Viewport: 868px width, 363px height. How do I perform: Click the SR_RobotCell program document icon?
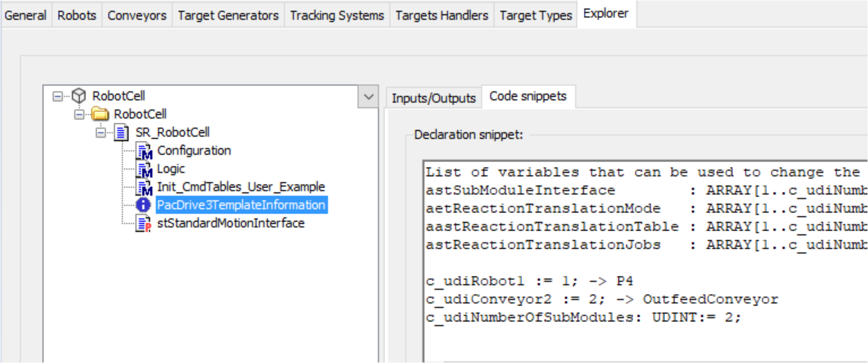[121, 132]
